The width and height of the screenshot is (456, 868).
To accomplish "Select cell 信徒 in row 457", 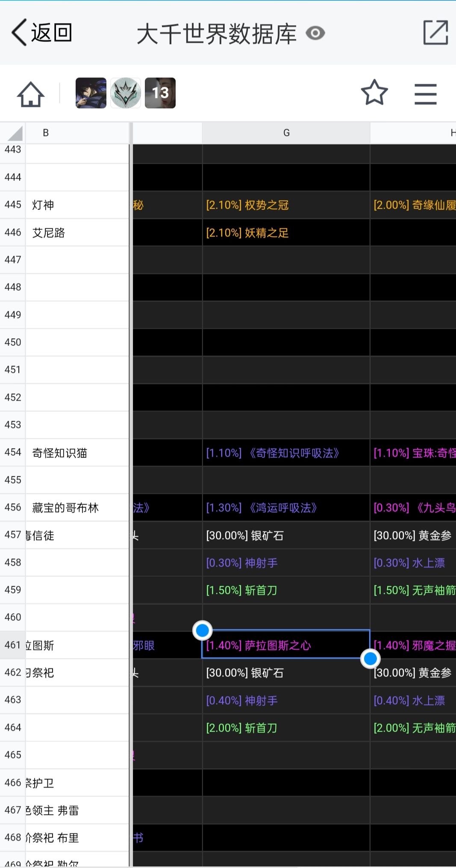I will point(77,535).
